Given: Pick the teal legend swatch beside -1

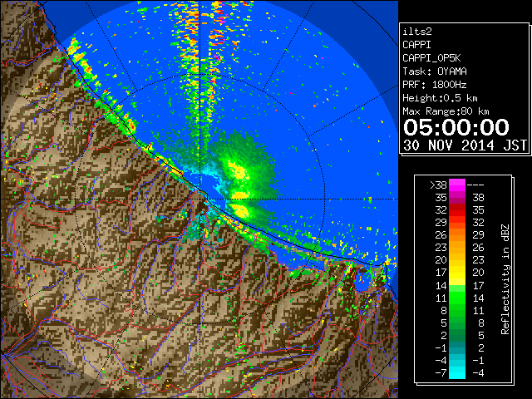Looking at the screenshot, I should click(457, 347).
